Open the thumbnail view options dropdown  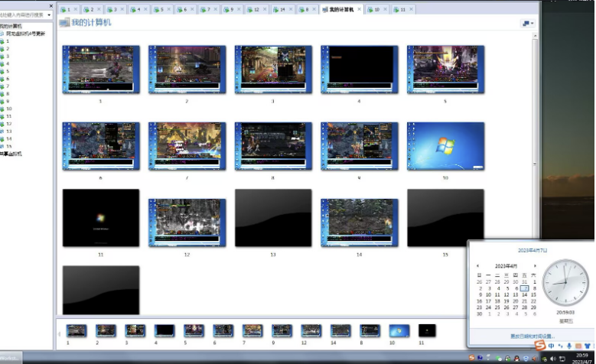pos(528,24)
